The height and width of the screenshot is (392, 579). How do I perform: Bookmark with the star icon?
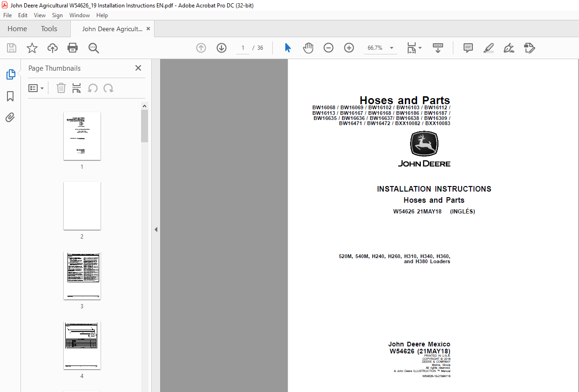coord(32,48)
